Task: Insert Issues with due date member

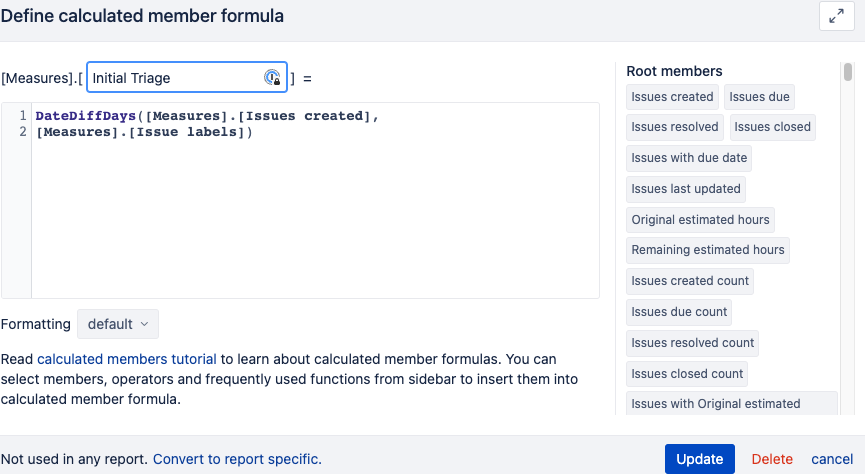Action: [x=689, y=158]
